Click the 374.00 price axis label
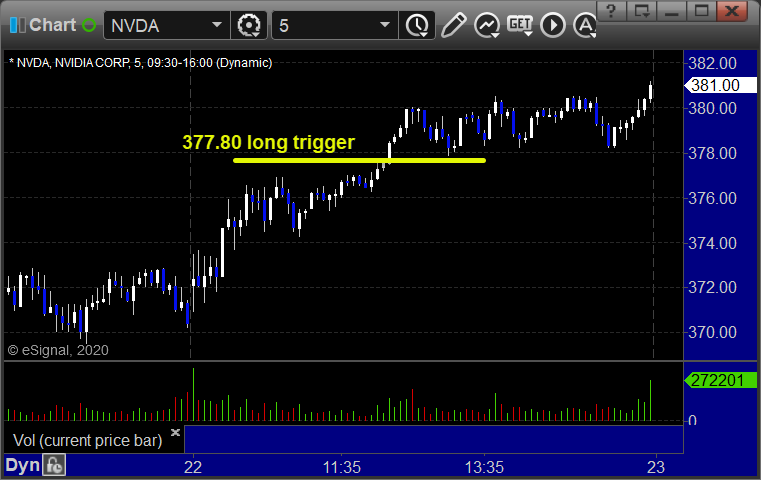This screenshot has width=761, height=480. 712,243
